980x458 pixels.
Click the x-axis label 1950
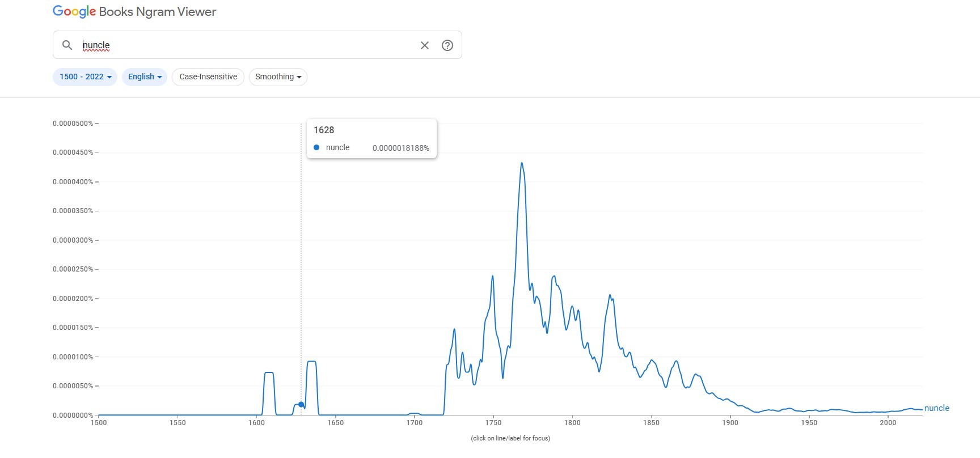[x=809, y=423]
